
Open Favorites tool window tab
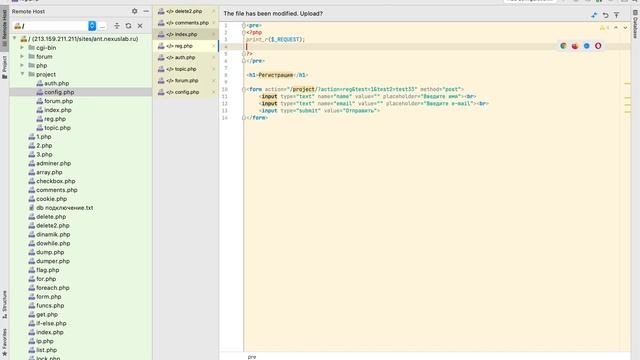[4, 342]
